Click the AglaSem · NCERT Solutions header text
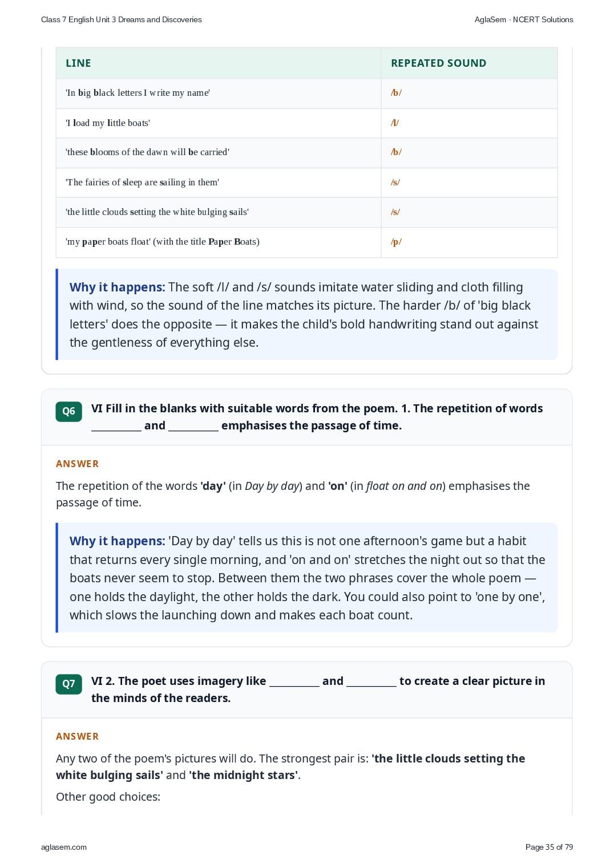 click(x=524, y=19)
